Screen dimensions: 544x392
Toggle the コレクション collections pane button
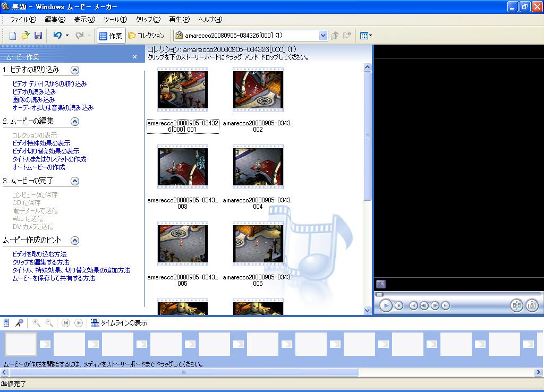(x=146, y=36)
